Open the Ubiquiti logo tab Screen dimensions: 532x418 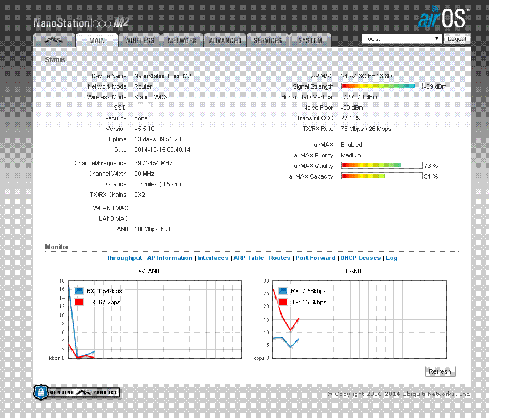coord(54,40)
